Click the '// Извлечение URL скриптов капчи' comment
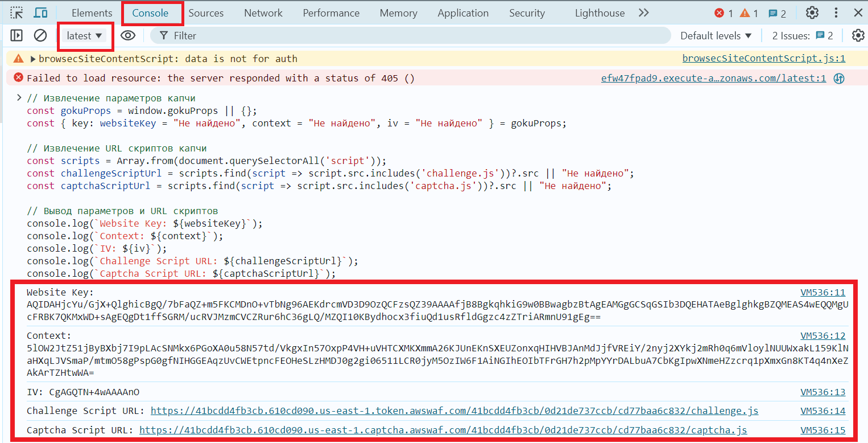Screen dimensions: 868x443 click(117, 148)
